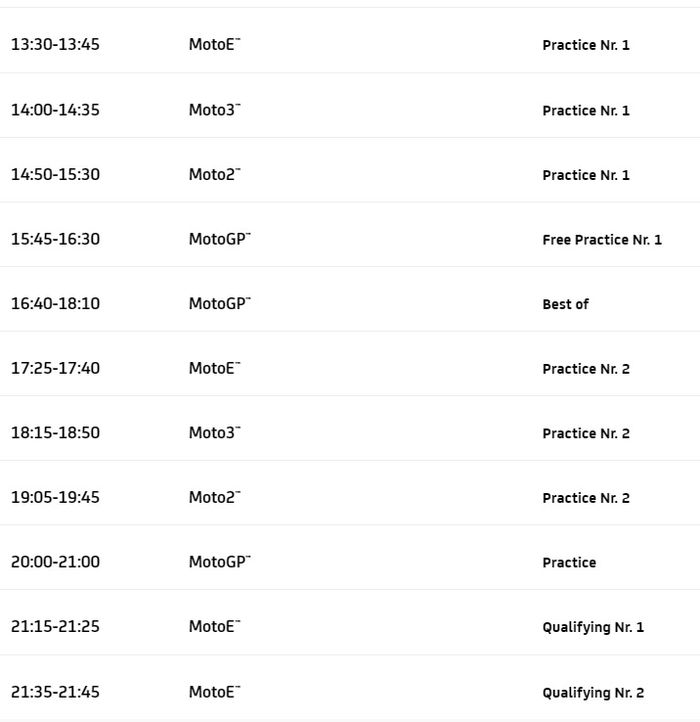Click the 17:25-17:40 time slot
This screenshot has width=700, height=722.
point(55,368)
